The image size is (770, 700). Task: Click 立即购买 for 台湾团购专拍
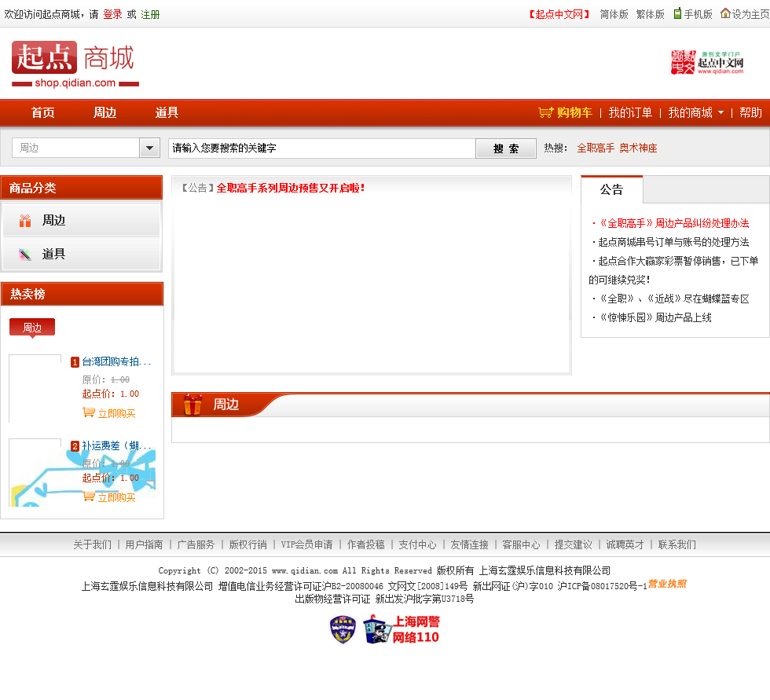[116, 413]
